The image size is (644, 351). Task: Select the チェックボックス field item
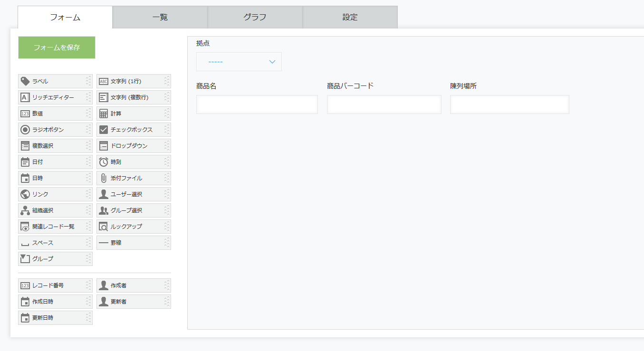click(133, 130)
